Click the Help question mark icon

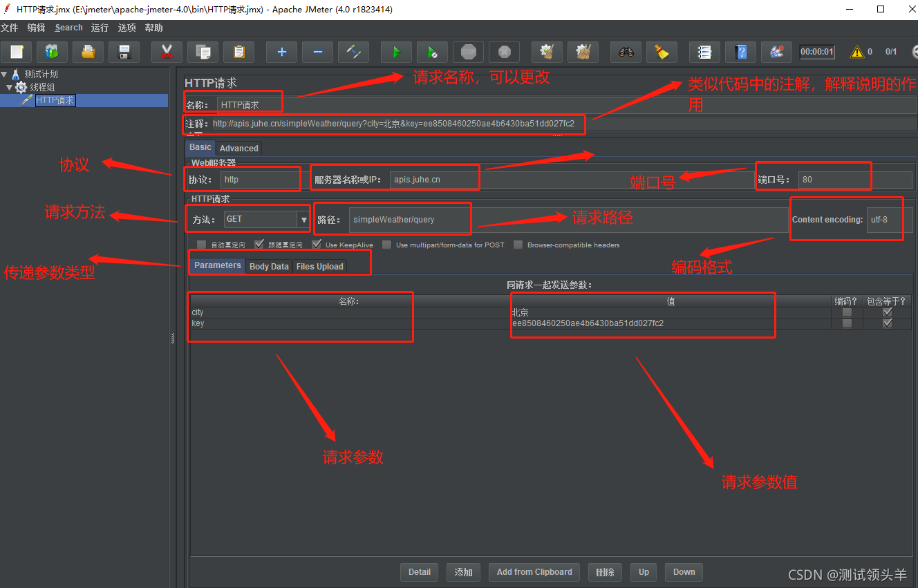click(x=740, y=52)
